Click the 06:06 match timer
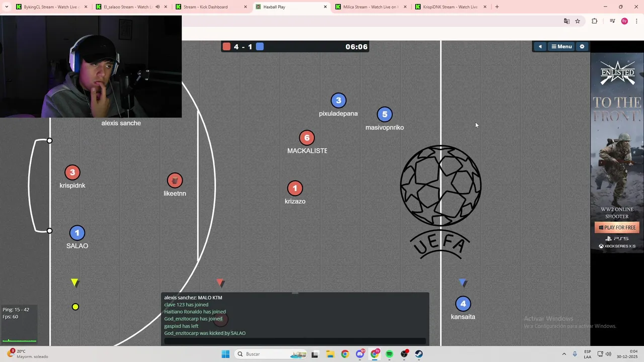Image resolution: width=644 pixels, height=362 pixels. (356, 47)
